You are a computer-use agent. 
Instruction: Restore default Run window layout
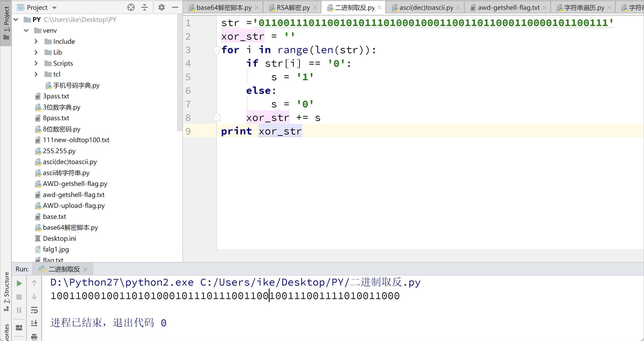coord(19,328)
